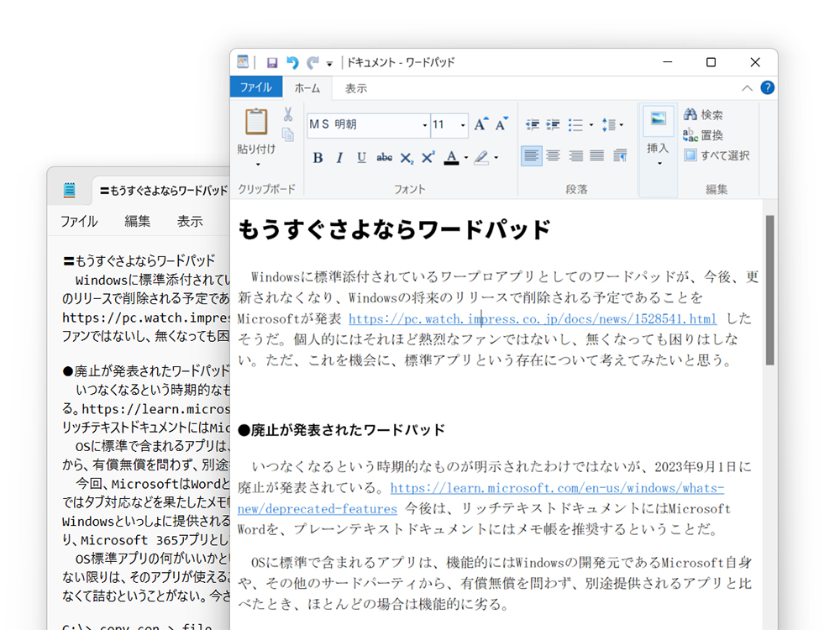
Task: Open 表示 menu in Notepad
Action: (x=190, y=221)
